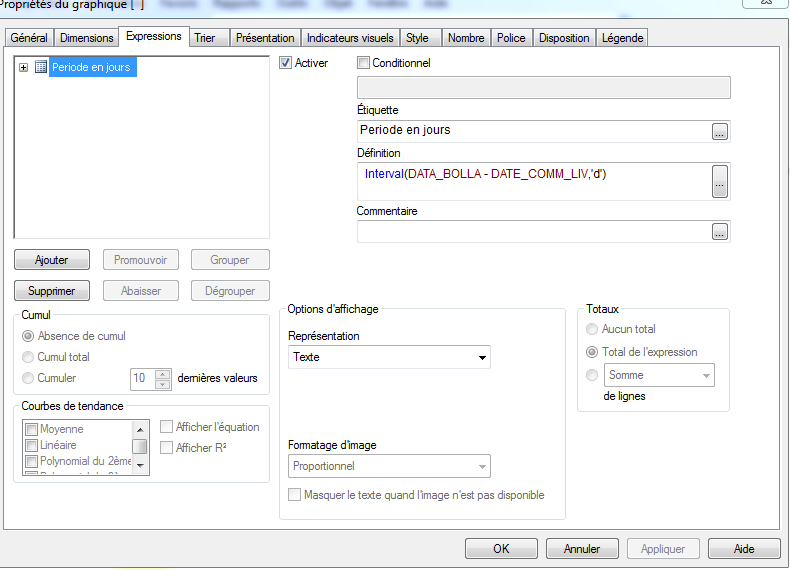Switch to the Général tab
The width and height of the screenshot is (790, 570).
[29, 38]
